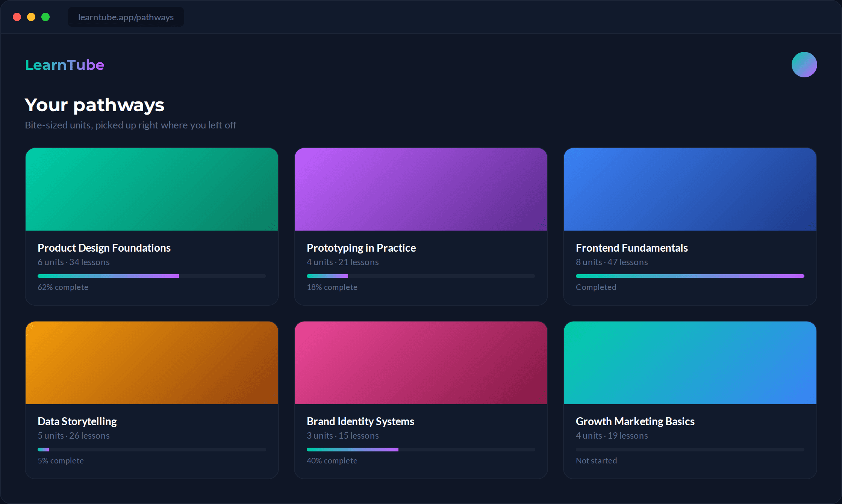Screen dimensions: 842x504
Task: Click the '18% complete' label
Action: point(332,287)
